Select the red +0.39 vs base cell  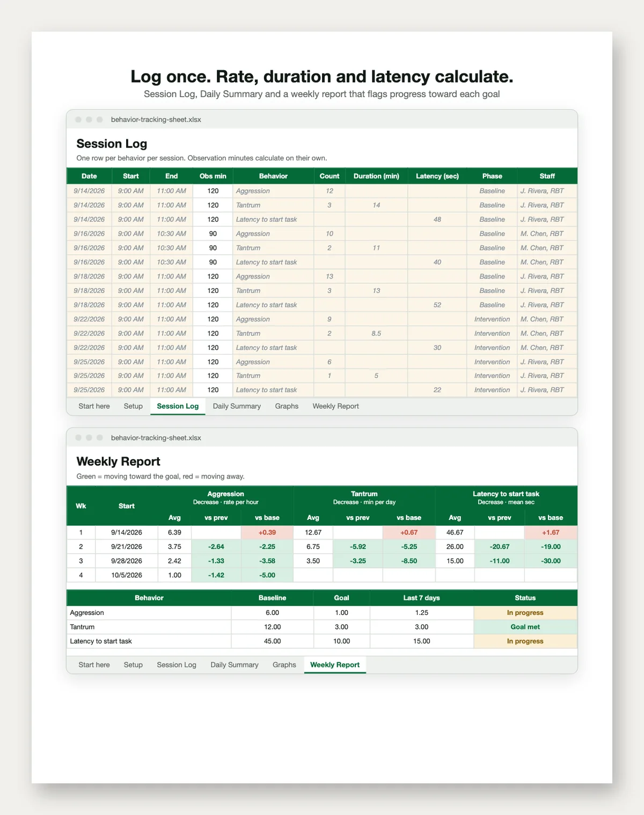coord(267,532)
